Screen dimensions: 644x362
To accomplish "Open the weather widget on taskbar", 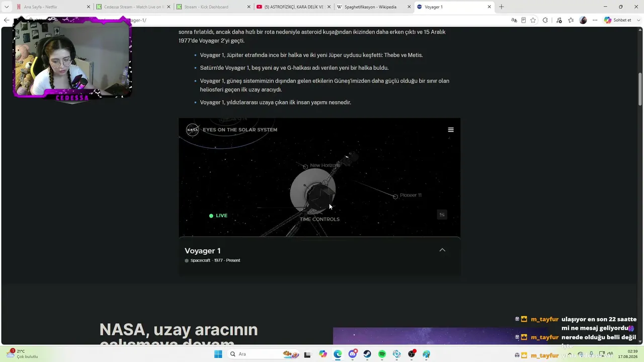I will (23, 354).
